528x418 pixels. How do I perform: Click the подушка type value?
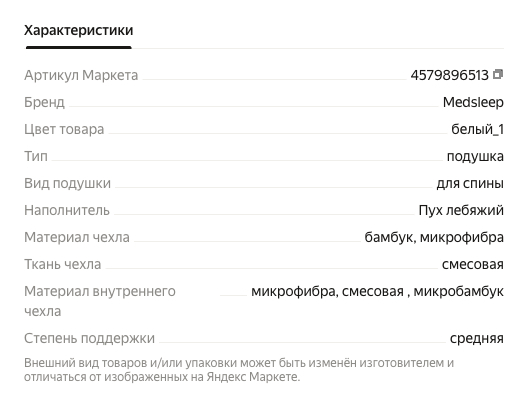pyautogui.click(x=475, y=156)
